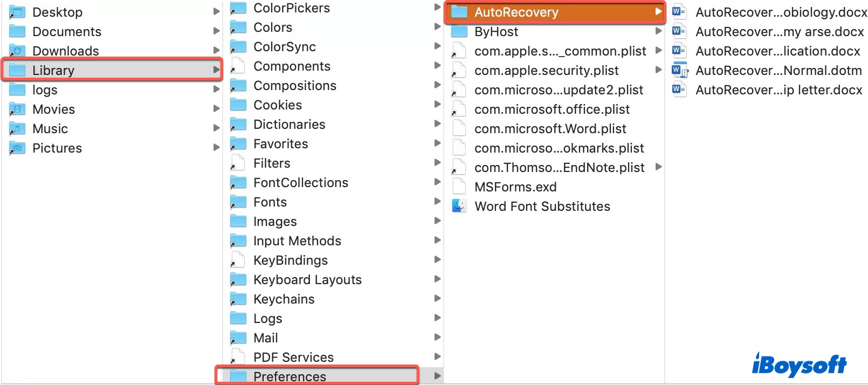Select the AutoRecovery folder icon
868x385 pixels.
pyautogui.click(x=460, y=11)
